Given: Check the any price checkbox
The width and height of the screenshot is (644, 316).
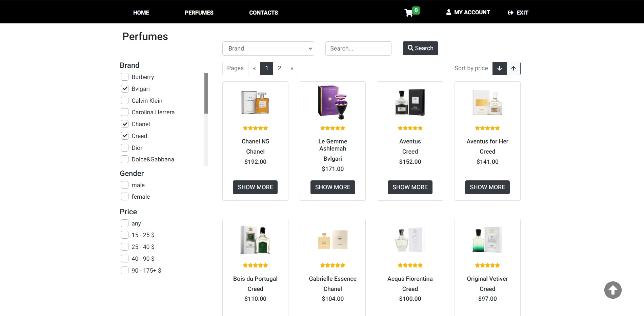Looking at the screenshot, I should pyautogui.click(x=125, y=223).
